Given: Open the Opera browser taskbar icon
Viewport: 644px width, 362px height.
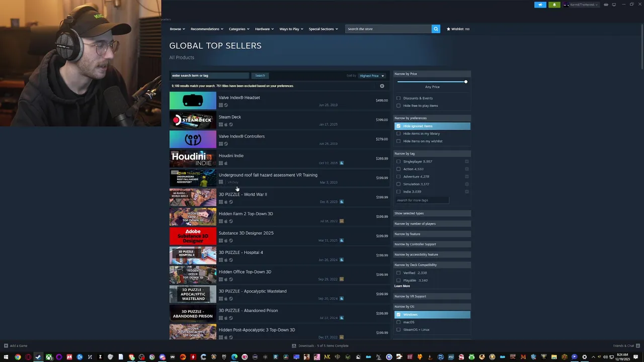Looking at the screenshot, I should tap(28, 357).
